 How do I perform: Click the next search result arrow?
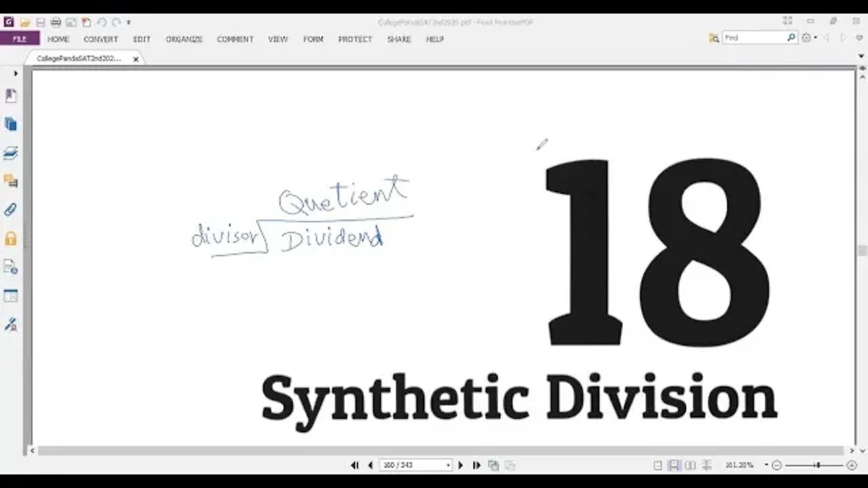pos(844,38)
